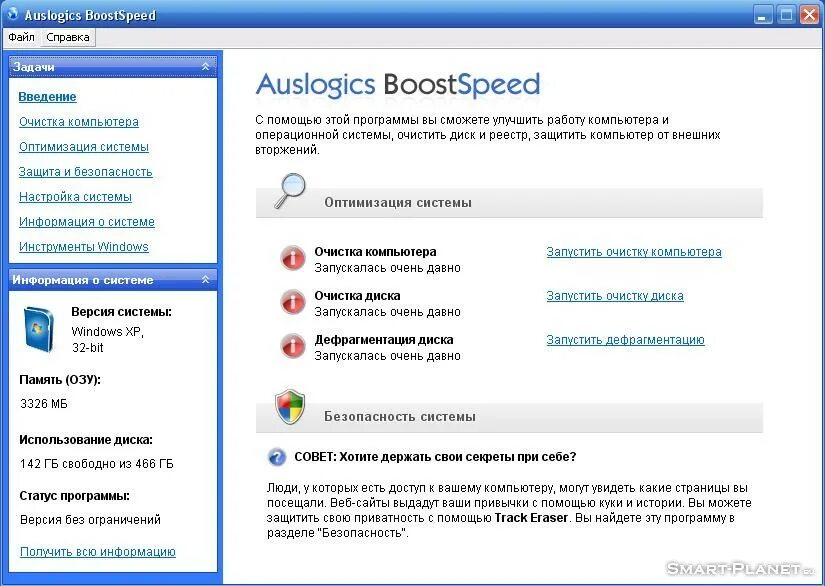Click the 'Версия без ограничений' status text
The image size is (825, 586).
[x=90, y=520]
